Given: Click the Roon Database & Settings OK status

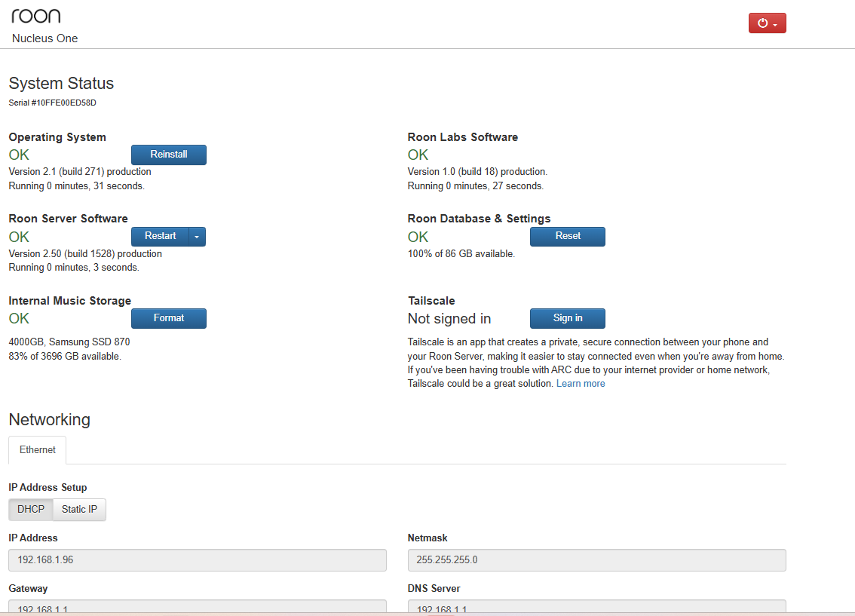Looking at the screenshot, I should point(418,238).
